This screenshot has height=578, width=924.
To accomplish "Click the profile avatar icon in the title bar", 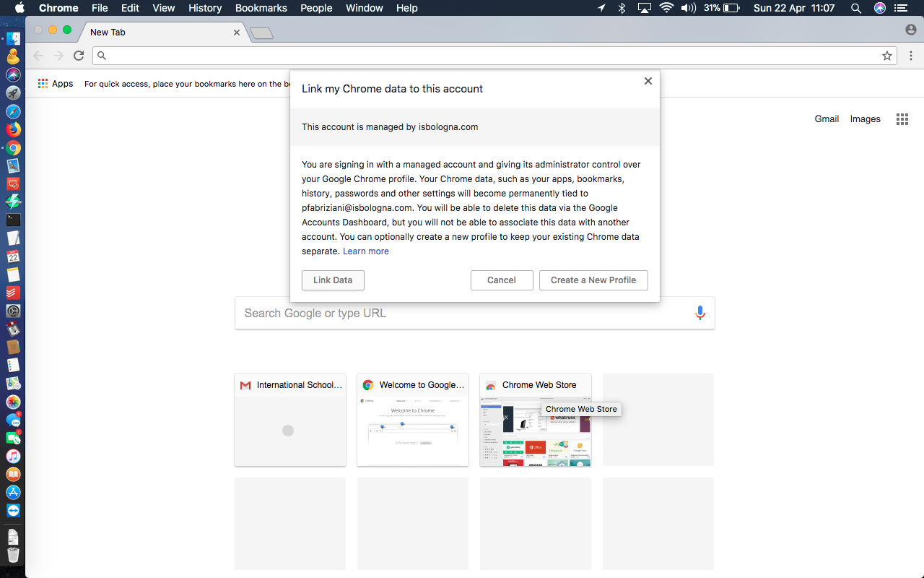I will pos(911,30).
